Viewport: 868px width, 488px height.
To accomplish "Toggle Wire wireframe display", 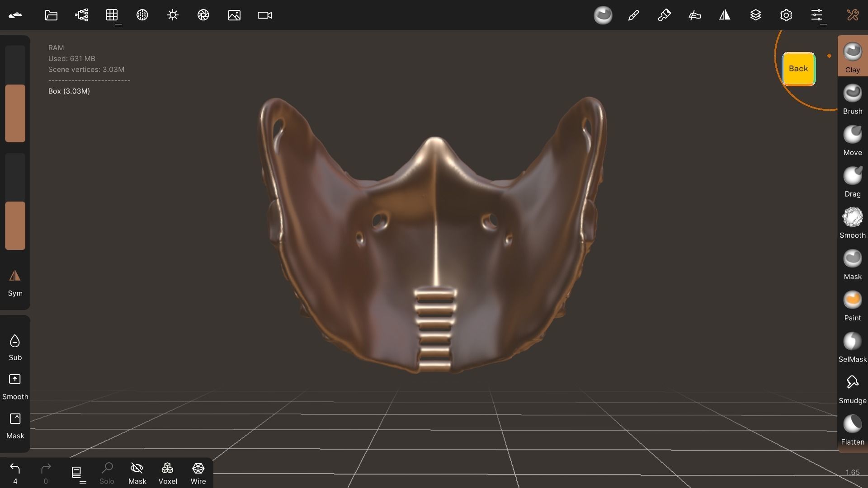I will click(198, 473).
